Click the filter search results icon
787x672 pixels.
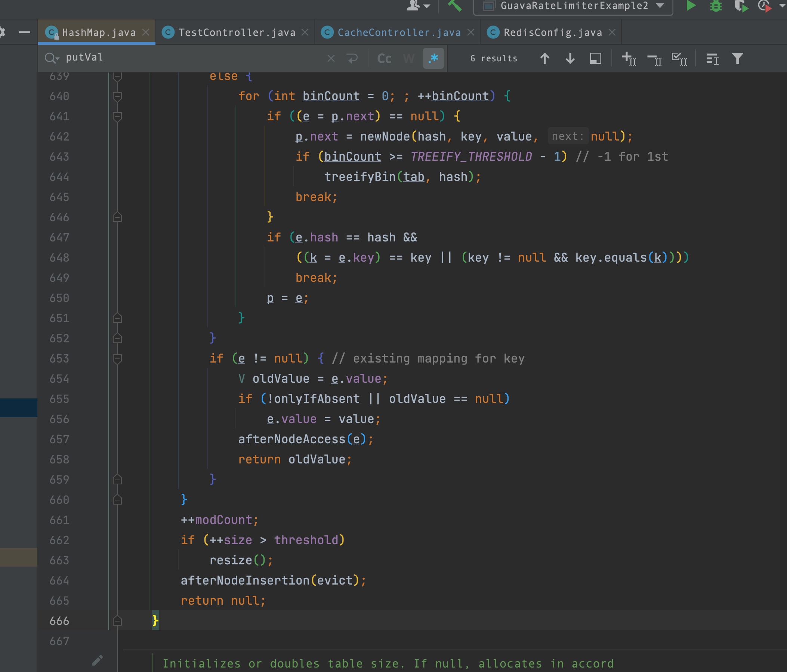click(737, 59)
